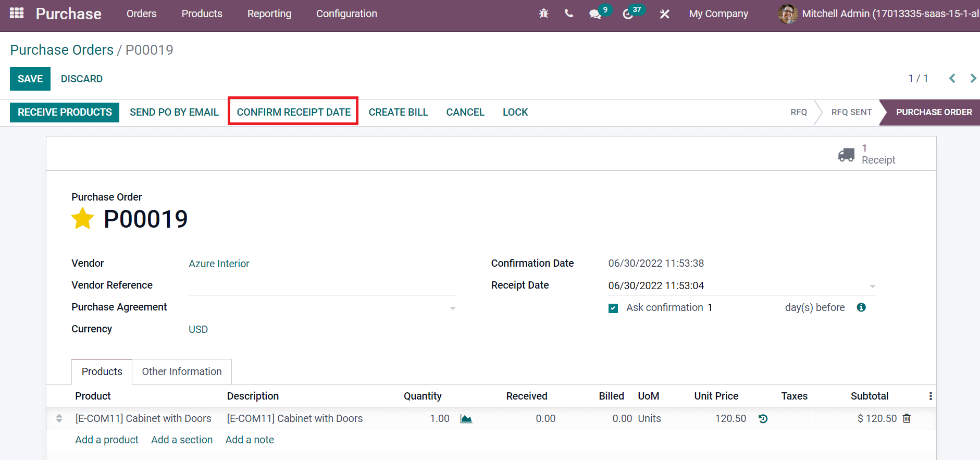The height and width of the screenshot is (460, 980).
Task: Expand the Purchase Agreement dropdown
Action: [452, 308]
